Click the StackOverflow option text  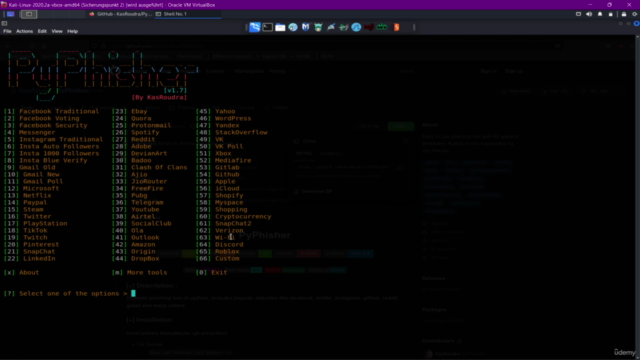pos(241,132)
